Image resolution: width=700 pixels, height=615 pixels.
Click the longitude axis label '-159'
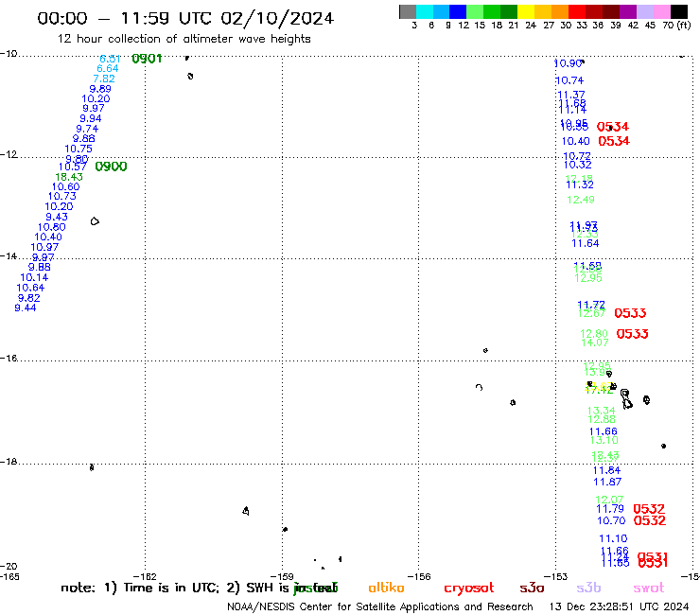(x=282, y=576)
